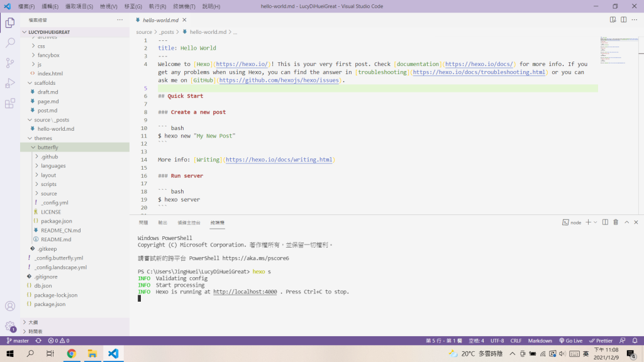The image size is (644, 362).
Task: Open the Search view in activity bar
Action: [10, 43]
